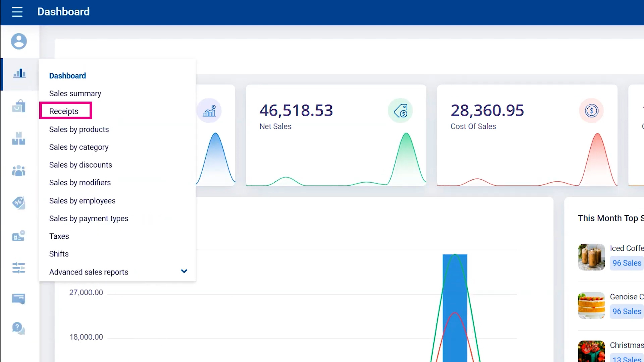Viewport: 644px width, 362px height.
Task: Click the Net Sales price tag icon
Action: point(400,111)
